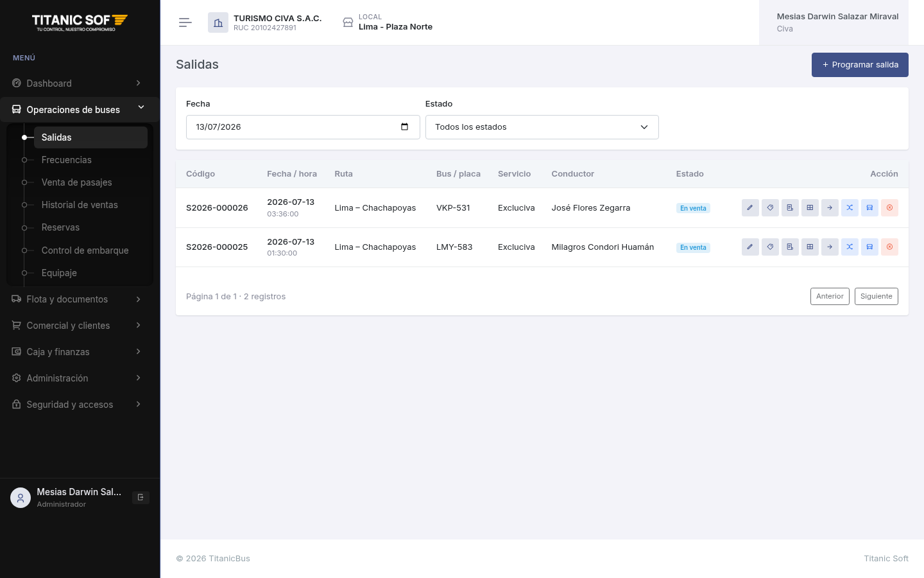Click the shuffle arrows icon for S2026-000025
The image size is (924, 578).
click(850, 247)
